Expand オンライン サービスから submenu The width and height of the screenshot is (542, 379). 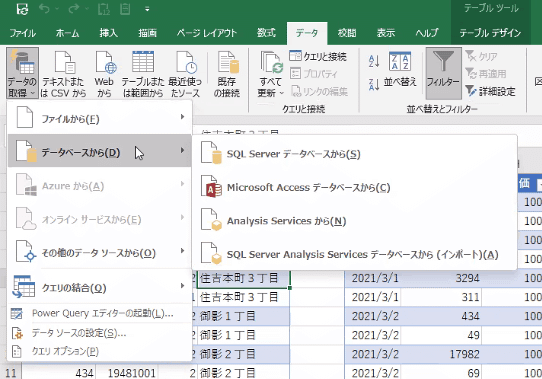tap(99, 219)
